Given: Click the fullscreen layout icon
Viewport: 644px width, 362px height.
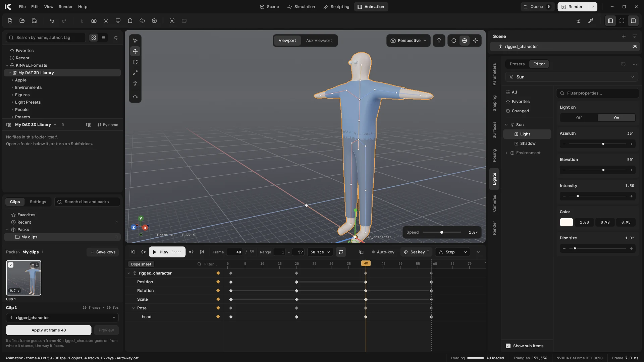Looking at the screenshot, I should tap(622, 21).
